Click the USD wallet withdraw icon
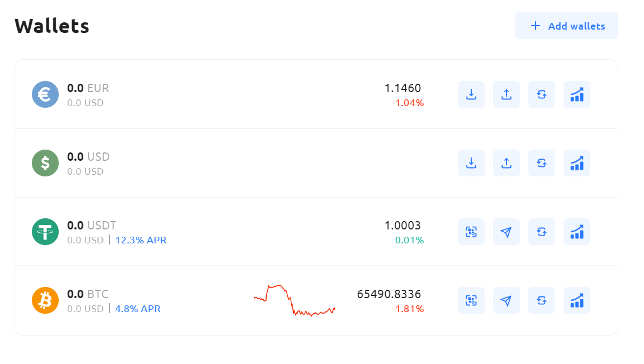The width and height of the screenshot is (644, 364). 506,163
